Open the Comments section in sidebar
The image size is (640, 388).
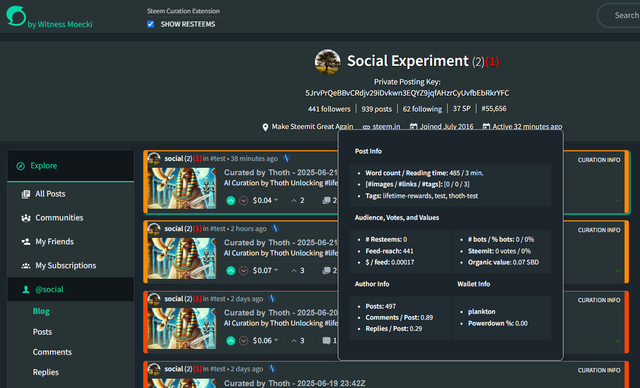(x=52, y=352)
